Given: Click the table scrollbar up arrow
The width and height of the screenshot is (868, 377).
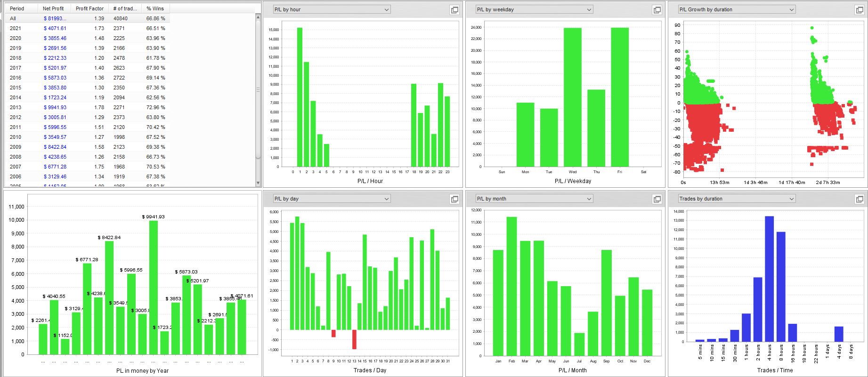Looking at the screenshot, I should (x=258, y=17).
